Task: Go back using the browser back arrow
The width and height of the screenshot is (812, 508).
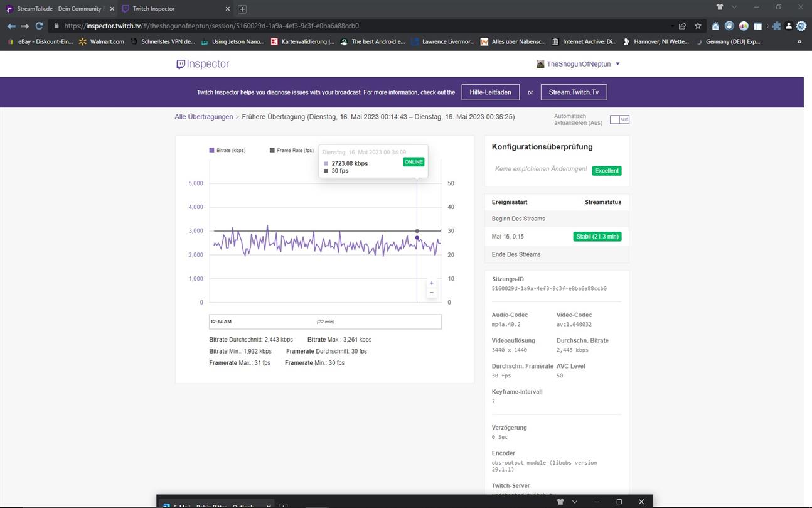Action: tap(11, 26)
